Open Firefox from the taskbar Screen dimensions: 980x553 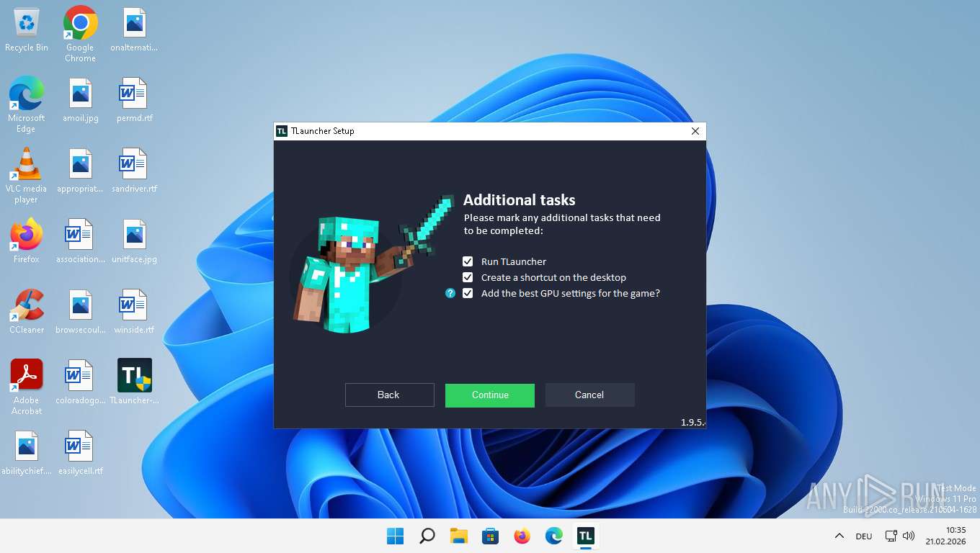click(522, 536)
